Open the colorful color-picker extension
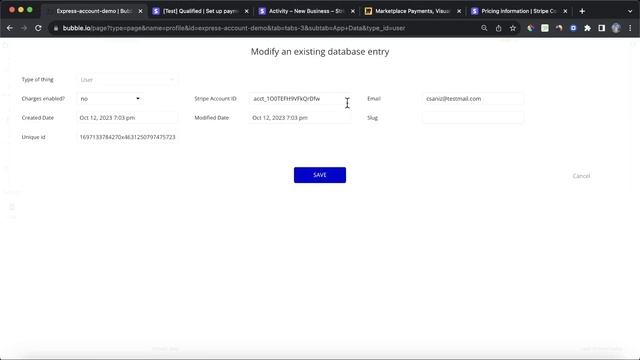The image size is (640, 360). 531,28
